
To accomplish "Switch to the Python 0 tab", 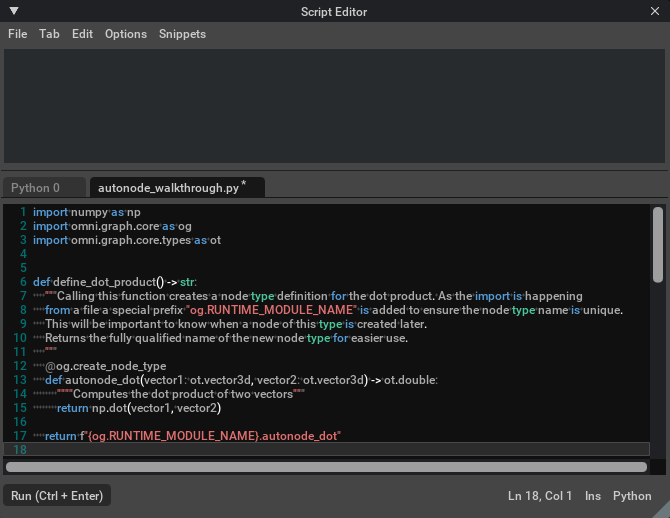I will [x=36, y=188].
